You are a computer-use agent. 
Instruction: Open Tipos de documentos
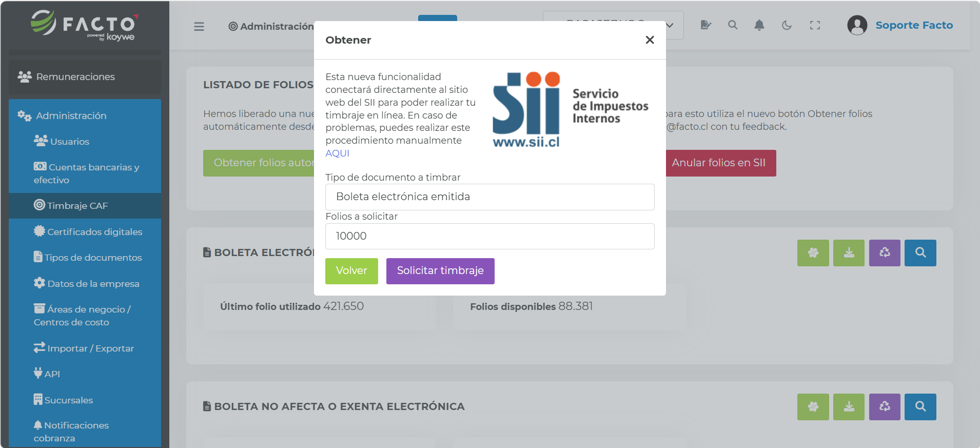pos(85,257)
